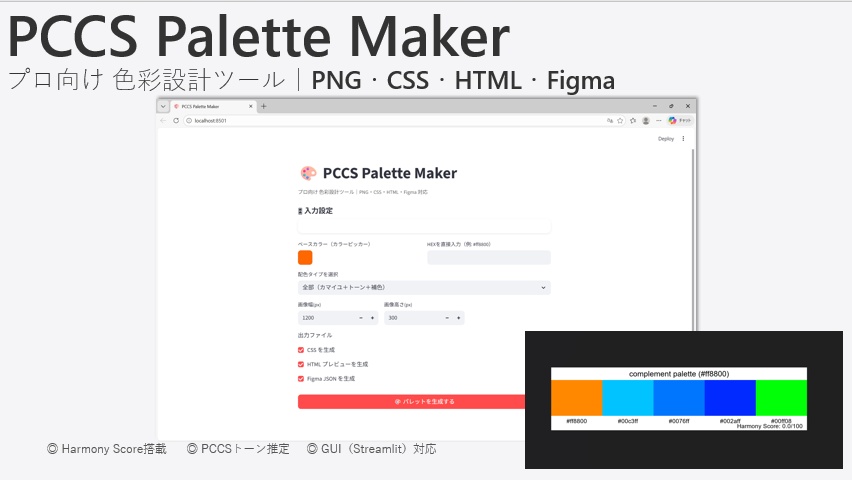Open the Copilot chat button
This screenshot has width=852, height=480.
[x=679, y=121]
